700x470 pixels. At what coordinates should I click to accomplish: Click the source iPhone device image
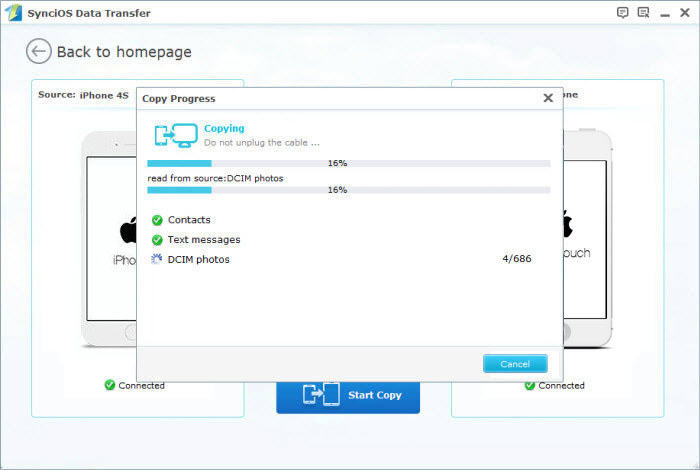[109, 239]
